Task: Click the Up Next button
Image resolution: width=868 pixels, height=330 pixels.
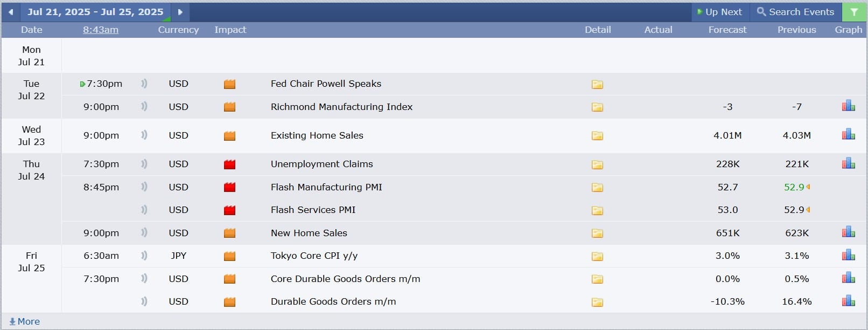Action: pos(720,12)
